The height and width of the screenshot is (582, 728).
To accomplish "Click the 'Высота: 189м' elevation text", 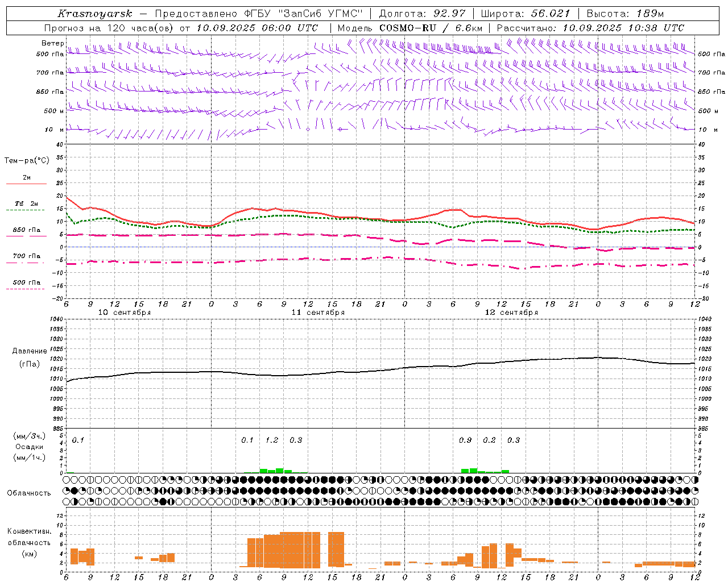I will (x=625, y=14).
